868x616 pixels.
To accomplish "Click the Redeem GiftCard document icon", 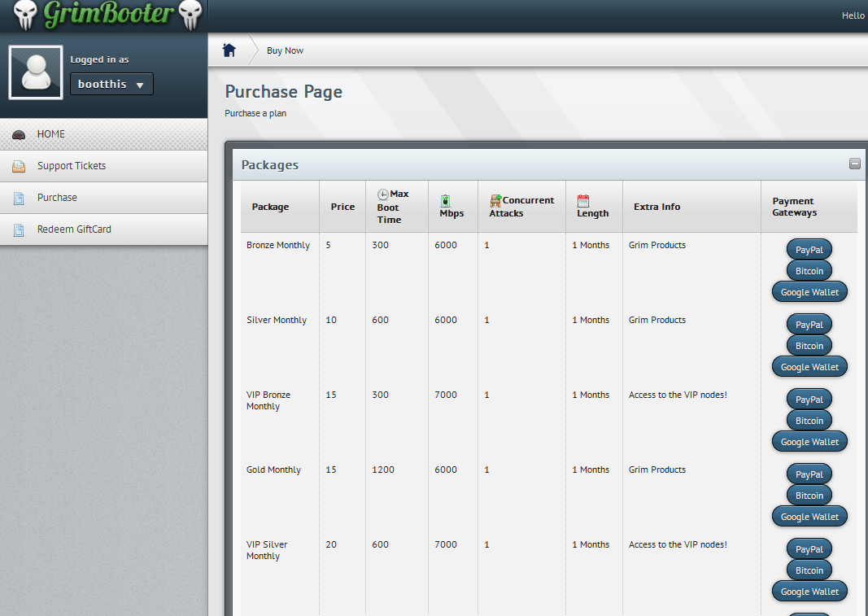I will tap(19, 230).
